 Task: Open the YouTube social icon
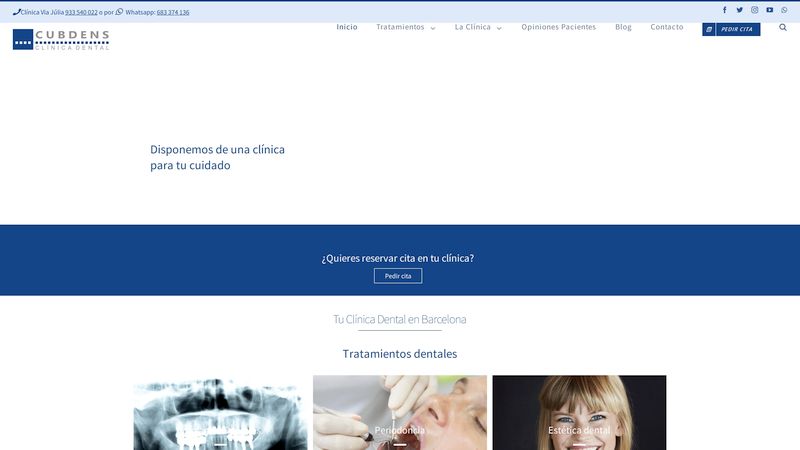[769, 10]
